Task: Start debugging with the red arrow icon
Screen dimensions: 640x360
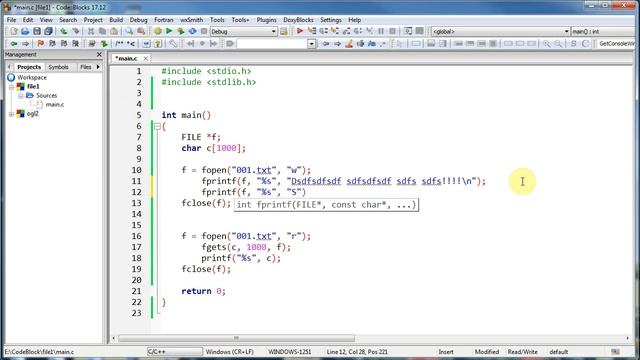Action: [x=300, y=31]
